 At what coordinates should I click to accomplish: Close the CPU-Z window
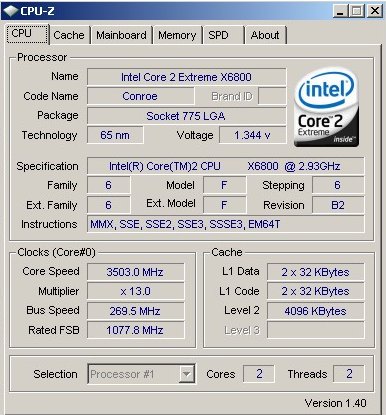click(375, 11)
